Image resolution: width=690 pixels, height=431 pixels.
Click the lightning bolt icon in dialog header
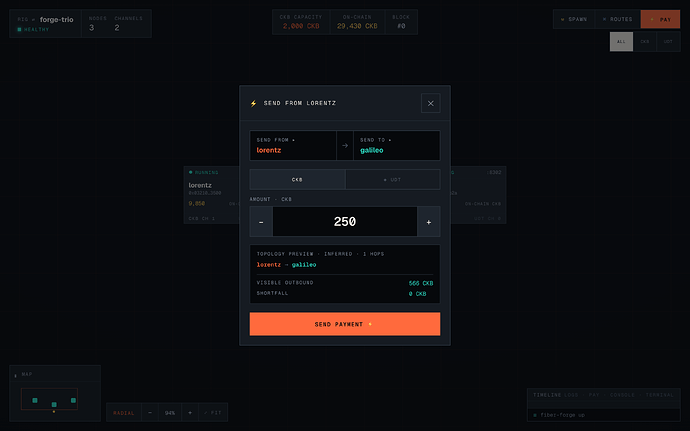[x=253, y=103]
